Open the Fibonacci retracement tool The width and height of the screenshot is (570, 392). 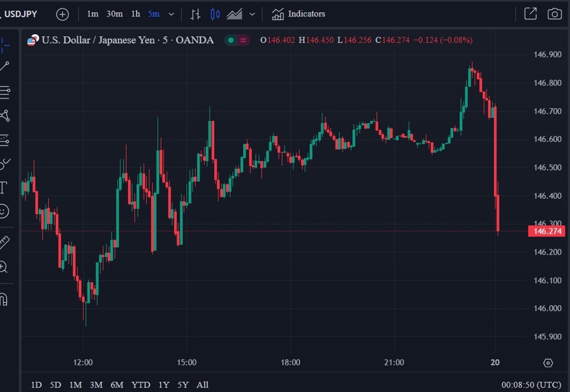[x=4, y=92]
